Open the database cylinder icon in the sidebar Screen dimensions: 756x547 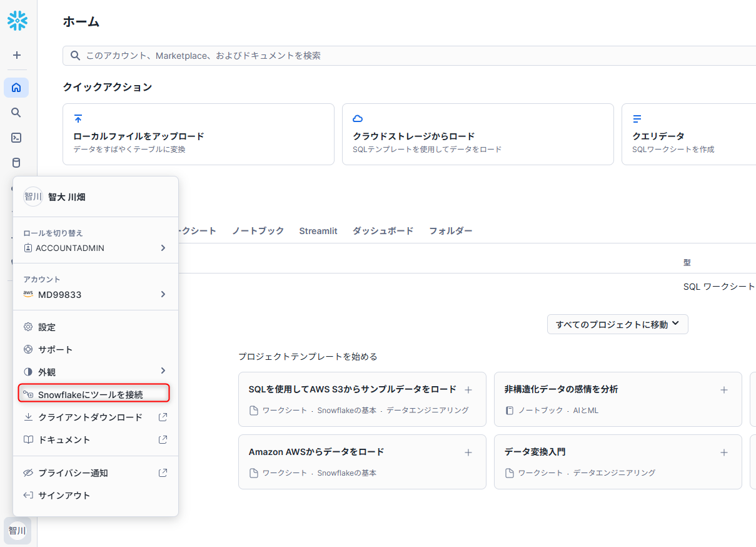[16, 163]
